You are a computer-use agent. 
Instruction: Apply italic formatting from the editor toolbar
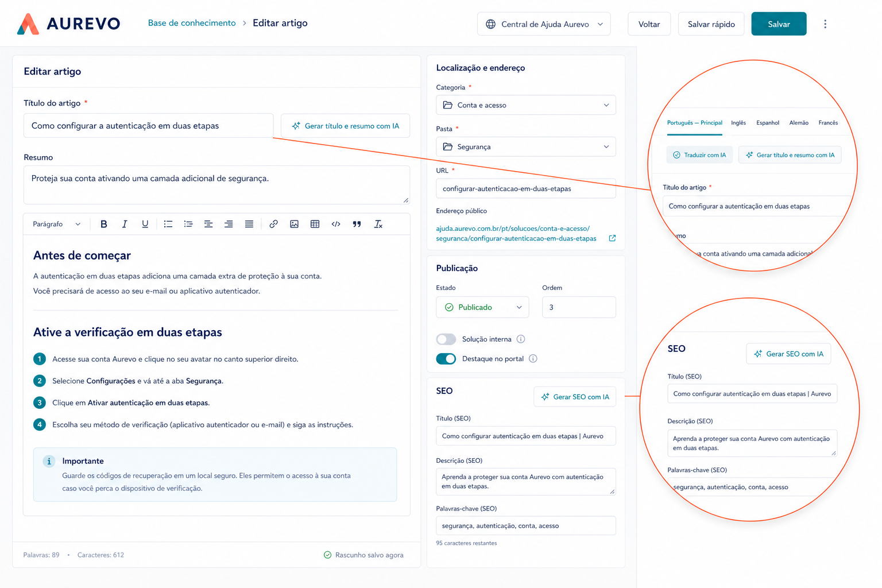[124, 224]
